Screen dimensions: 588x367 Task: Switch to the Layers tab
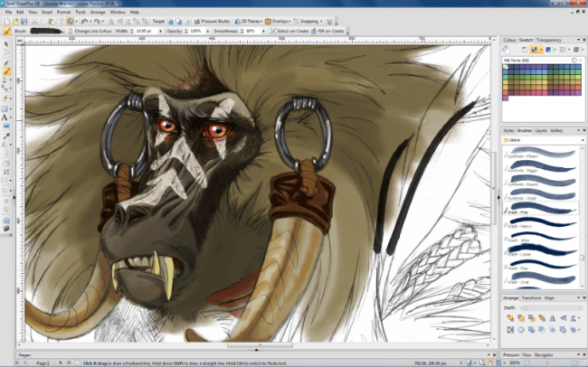click(540, 131)
